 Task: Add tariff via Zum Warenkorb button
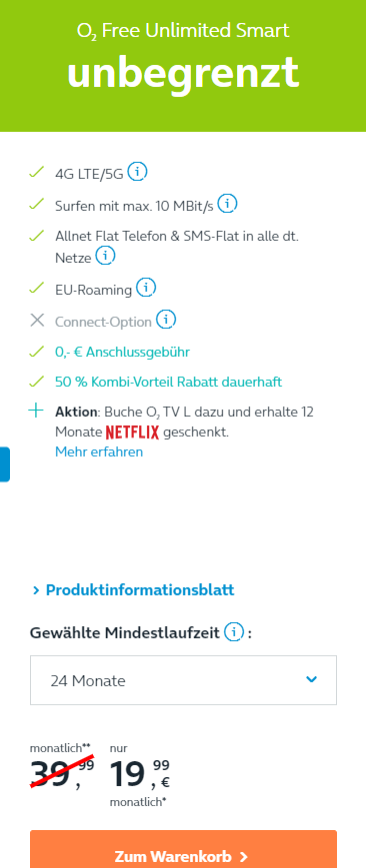184,849
